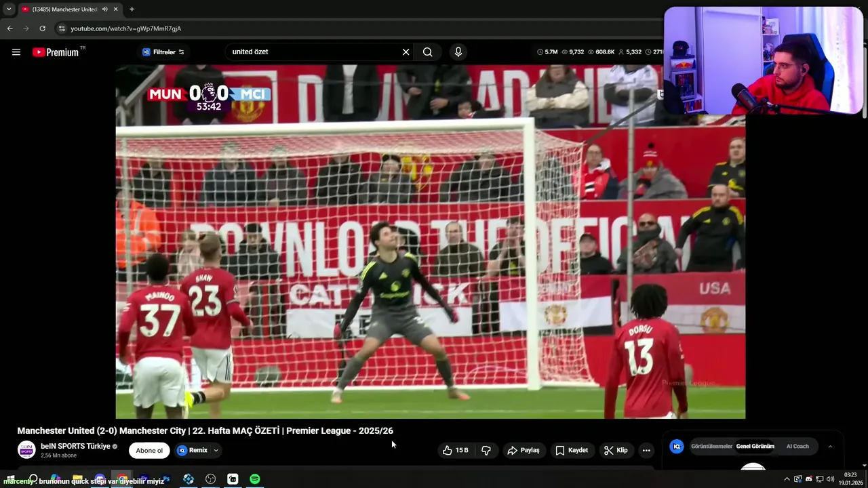Check the 5,332 subscribers stat
Screen dimensions: 868x488
point(630,52)
